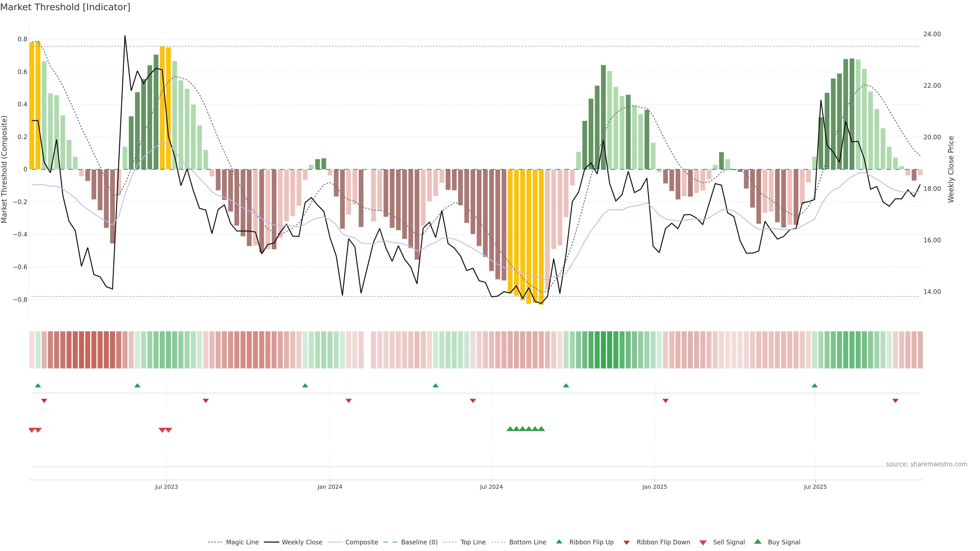Click source: sharemaestro.com text
Image resolution: width=980 pixels, height=551 pixels.
926,464
